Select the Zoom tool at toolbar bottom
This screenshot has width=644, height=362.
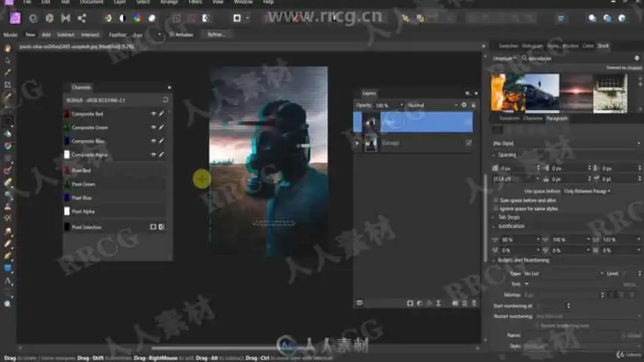7,304
